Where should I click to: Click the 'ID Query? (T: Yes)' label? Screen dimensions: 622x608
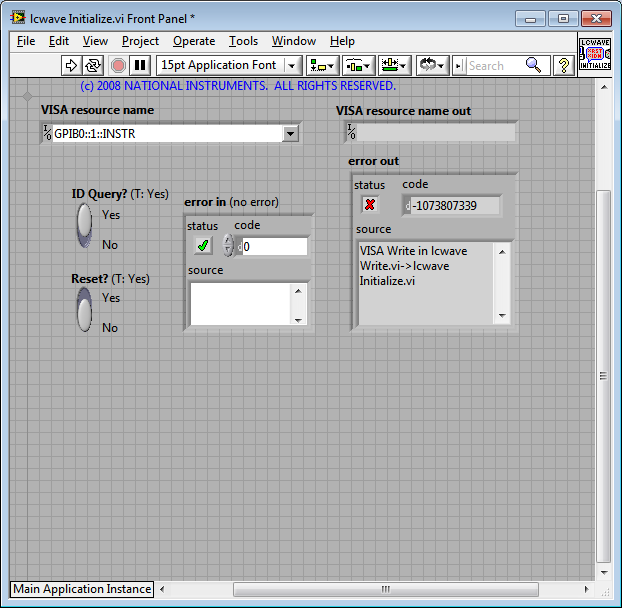tap(120, 194)
